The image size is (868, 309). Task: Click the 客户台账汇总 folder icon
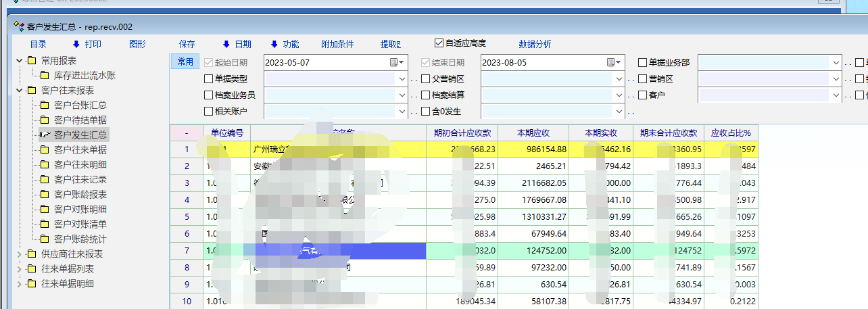(45, 105)
